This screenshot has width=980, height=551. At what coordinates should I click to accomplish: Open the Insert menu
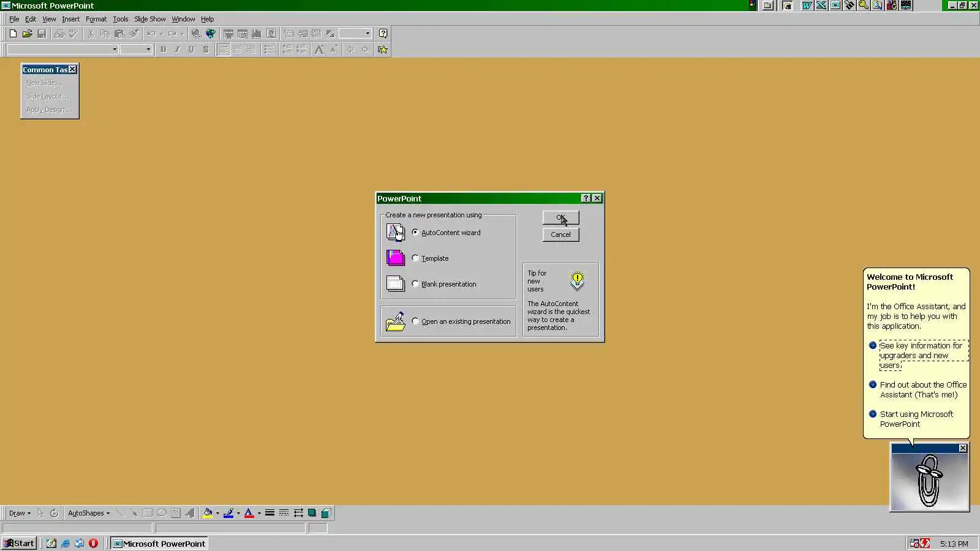70,19
